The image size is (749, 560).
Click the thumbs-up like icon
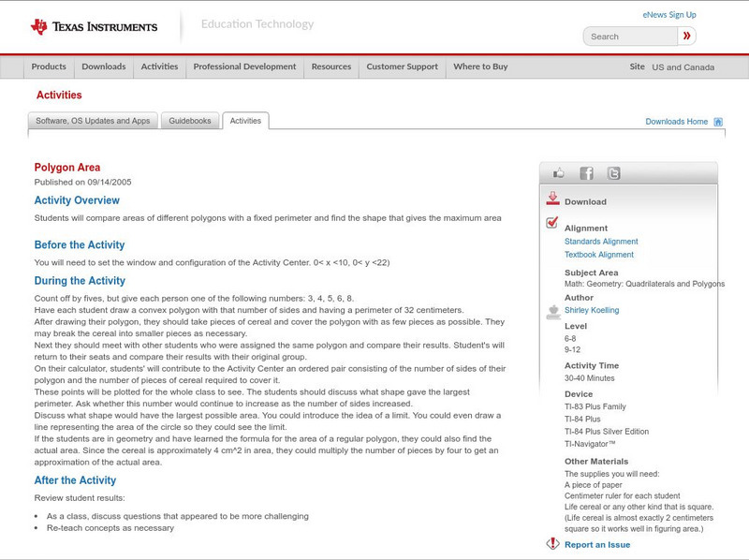click(559, 173)
